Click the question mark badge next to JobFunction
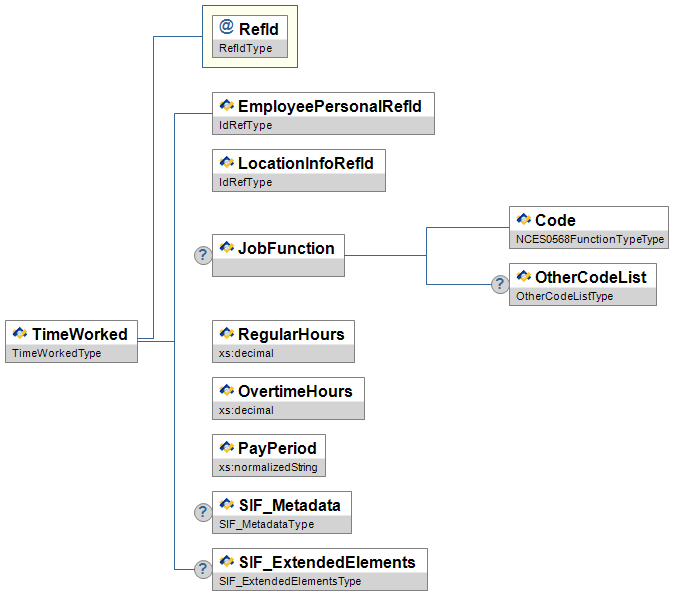Screen dimensions: 697x595 coord(202,255)
